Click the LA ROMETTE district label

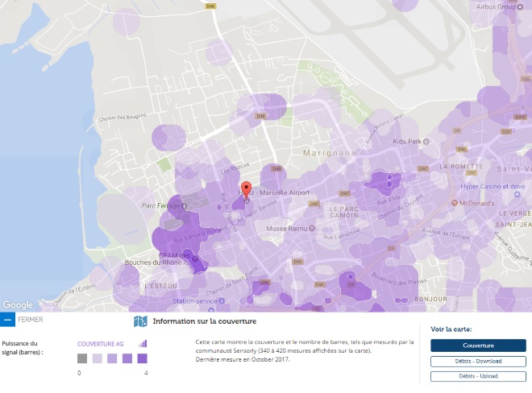point(461,167)
